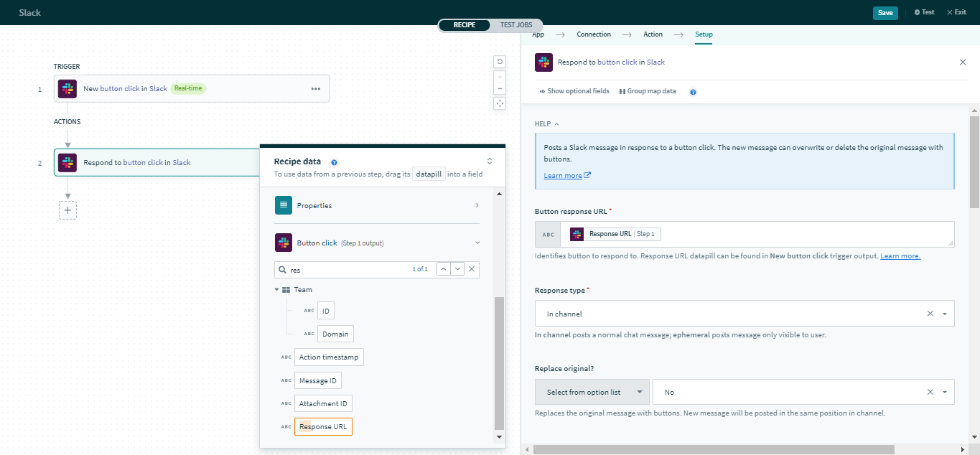Click the Slack icon on the Respond action step
Screen dimensions: 980x455
coord(67,162)
